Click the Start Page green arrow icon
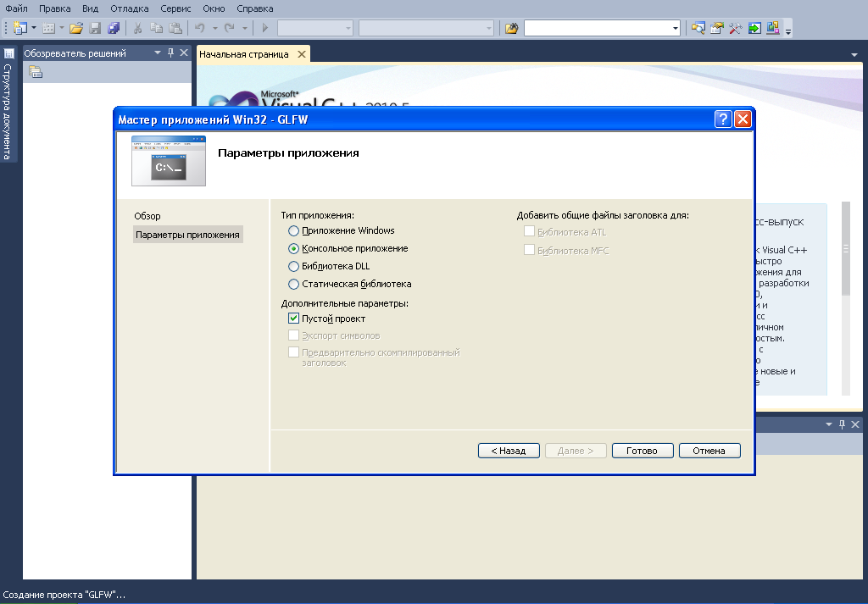The image size is (868, 604). pyautogui.click(x=754, y=28)
